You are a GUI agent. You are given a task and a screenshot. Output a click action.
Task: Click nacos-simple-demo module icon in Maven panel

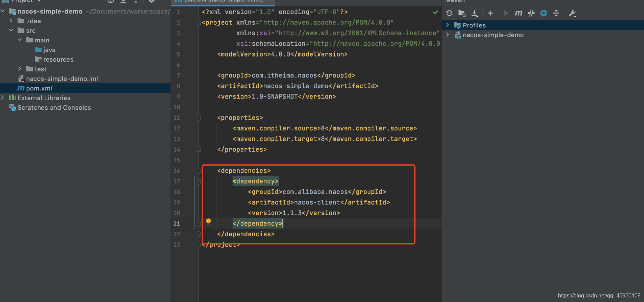[x=458, y=35]
